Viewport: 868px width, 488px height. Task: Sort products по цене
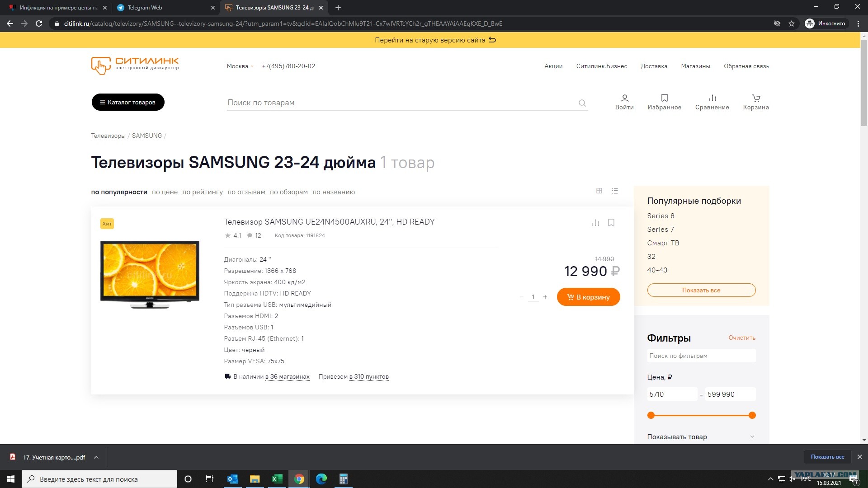pos(165,192)
